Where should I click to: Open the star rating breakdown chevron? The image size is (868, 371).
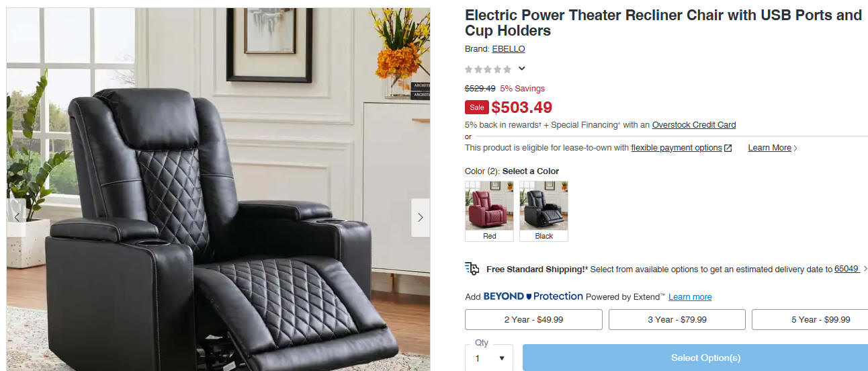tap(521, 69)
